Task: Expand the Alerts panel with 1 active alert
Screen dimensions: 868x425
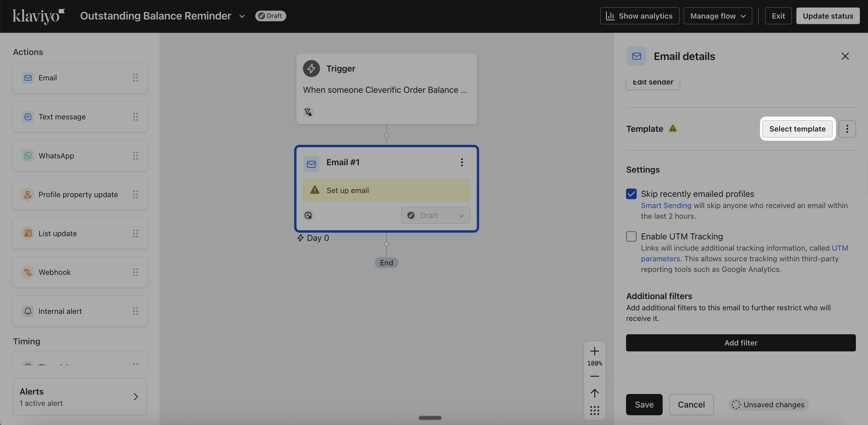Action: tap(79, 397)
